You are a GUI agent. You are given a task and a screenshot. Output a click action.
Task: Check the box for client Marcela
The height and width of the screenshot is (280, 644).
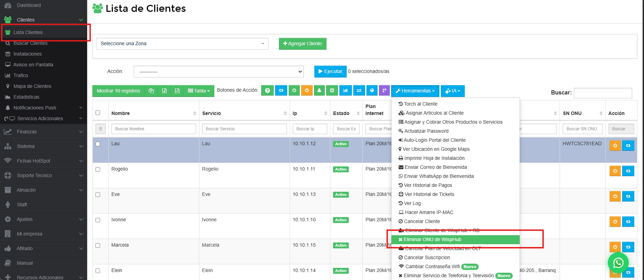(x=98, y=245)
